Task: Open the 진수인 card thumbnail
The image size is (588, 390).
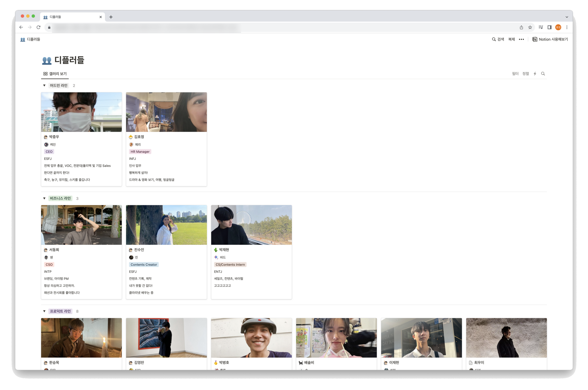Action: 166,225
